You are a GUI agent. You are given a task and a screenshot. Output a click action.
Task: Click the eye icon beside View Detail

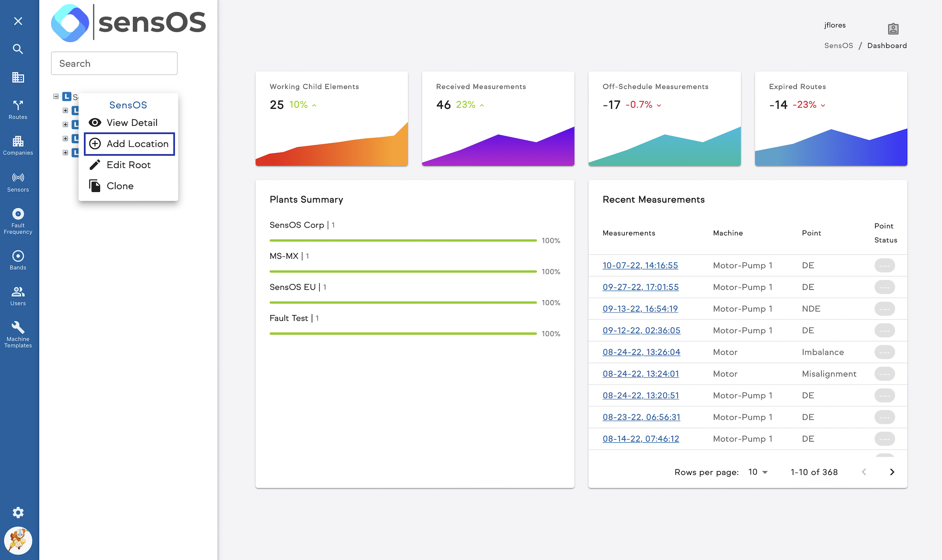[95, 122]
